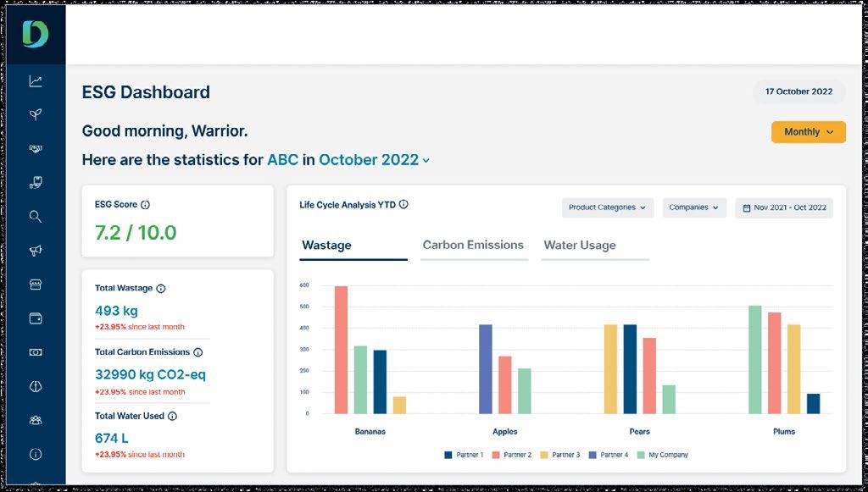868x492 pixels.
Task: Expand the Monthly period dropdown
Action: [808, 132]
